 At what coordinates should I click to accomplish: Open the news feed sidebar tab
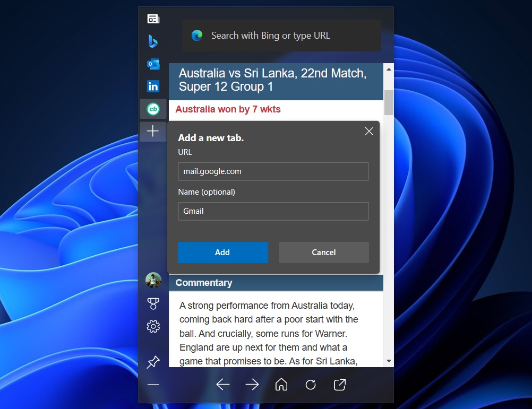click(x=153, y=18)
